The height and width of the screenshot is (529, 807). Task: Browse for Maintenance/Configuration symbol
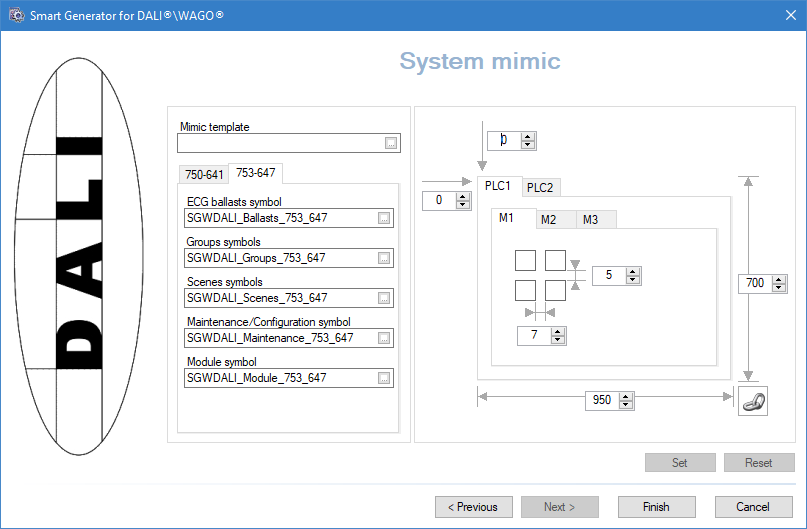384,338
